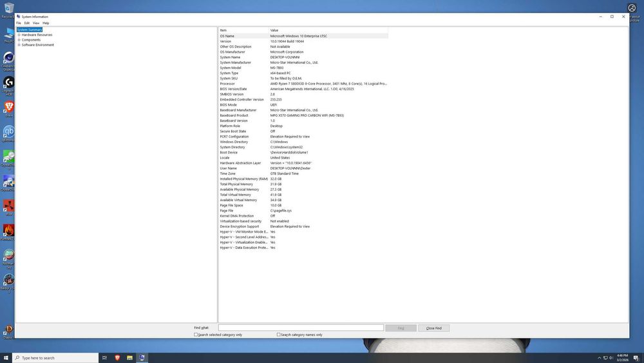Click the 'Type here to search' taskbar box
The image size is (644, 363).
click(55, 358)
